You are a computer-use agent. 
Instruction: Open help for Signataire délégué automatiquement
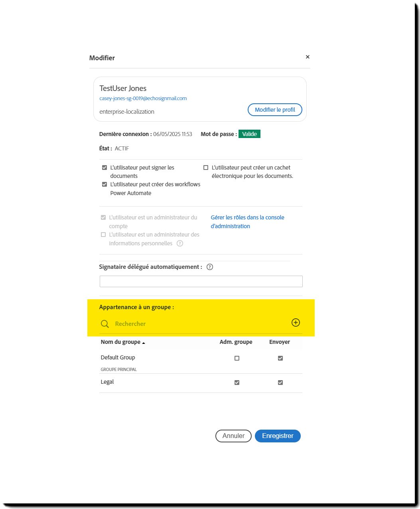(x=210, y=267)
